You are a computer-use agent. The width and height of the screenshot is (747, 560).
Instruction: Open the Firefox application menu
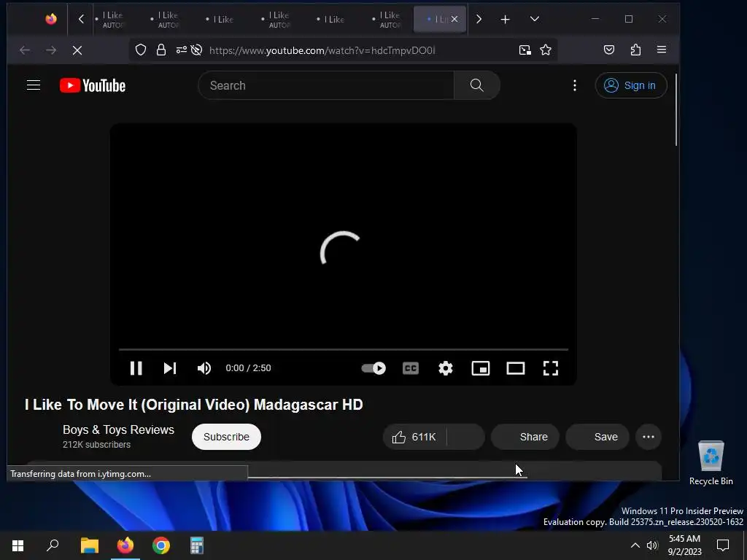pos(662,50)
